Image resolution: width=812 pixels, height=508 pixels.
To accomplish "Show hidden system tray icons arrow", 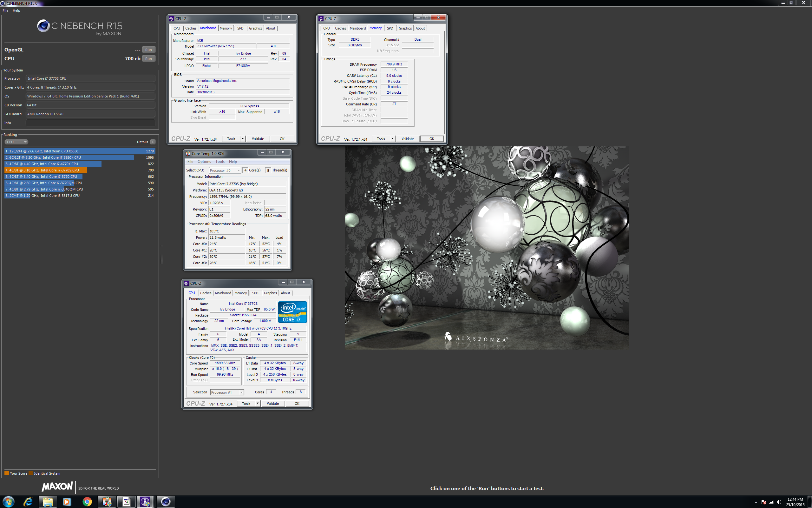I will [x=756, y=502].
